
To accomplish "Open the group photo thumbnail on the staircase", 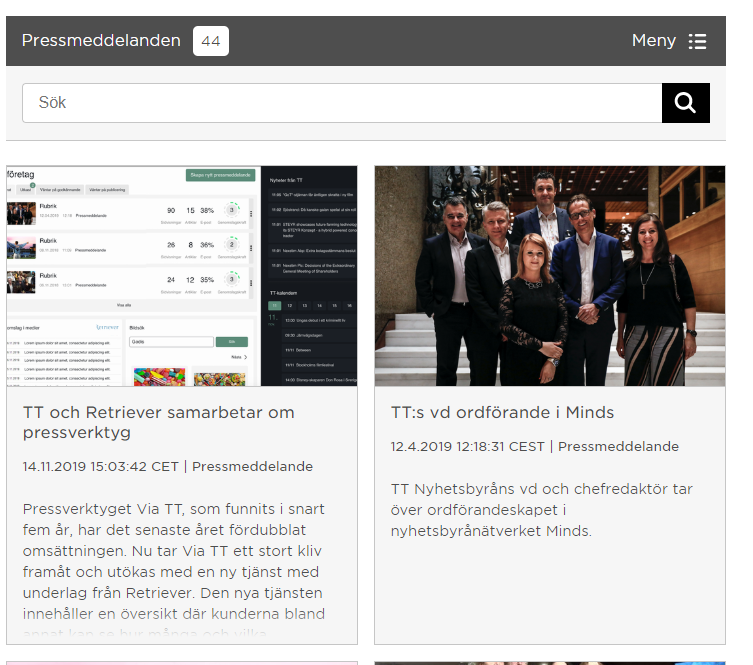I will [x=550, y=276].
